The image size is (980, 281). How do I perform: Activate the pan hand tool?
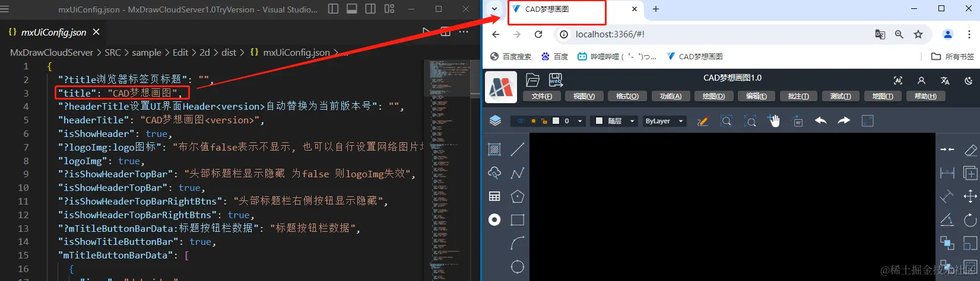pos(774,121)
